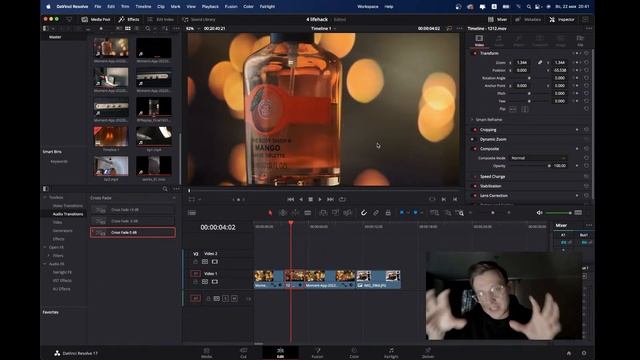
Task: Click the Replace Clip toolbar icon
Action: tap(348, 213)
